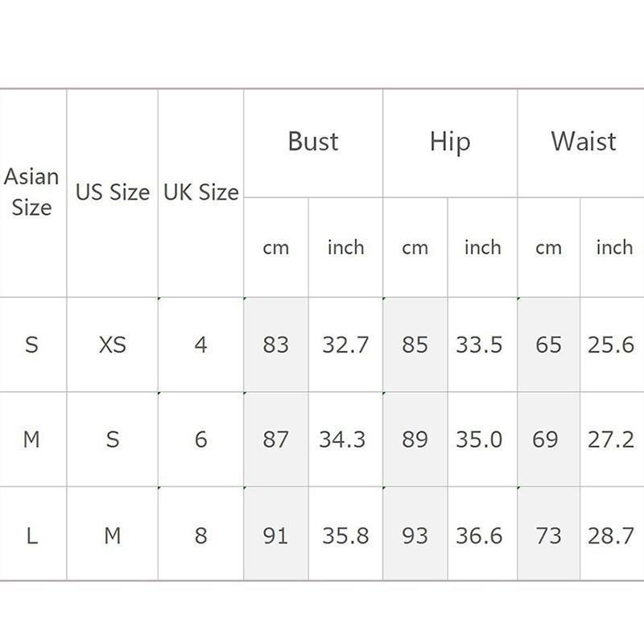The height and width of the screenshot is (644, 644).
Task: Click the XS US size cell
Action: tap(113, 345)
